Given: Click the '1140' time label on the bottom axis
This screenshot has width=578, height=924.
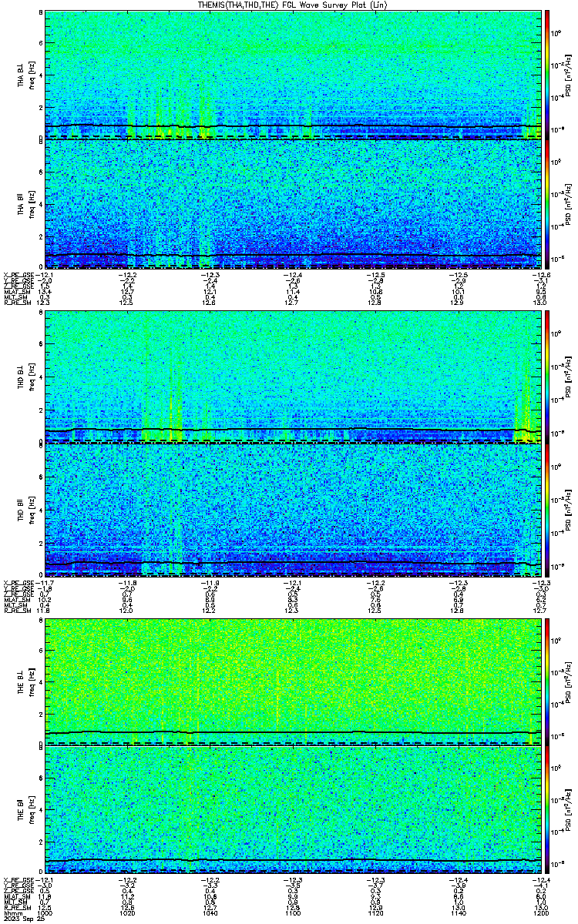Looking at the screenshot, I should (459, 913).
